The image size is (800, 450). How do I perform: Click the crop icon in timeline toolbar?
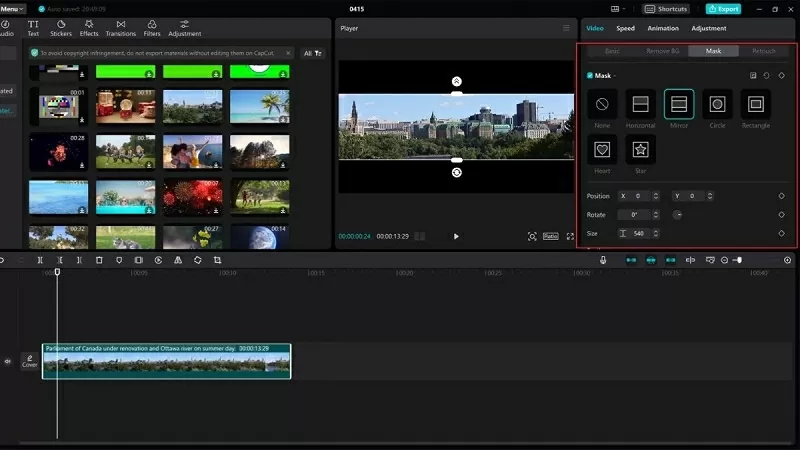(217, 260)
